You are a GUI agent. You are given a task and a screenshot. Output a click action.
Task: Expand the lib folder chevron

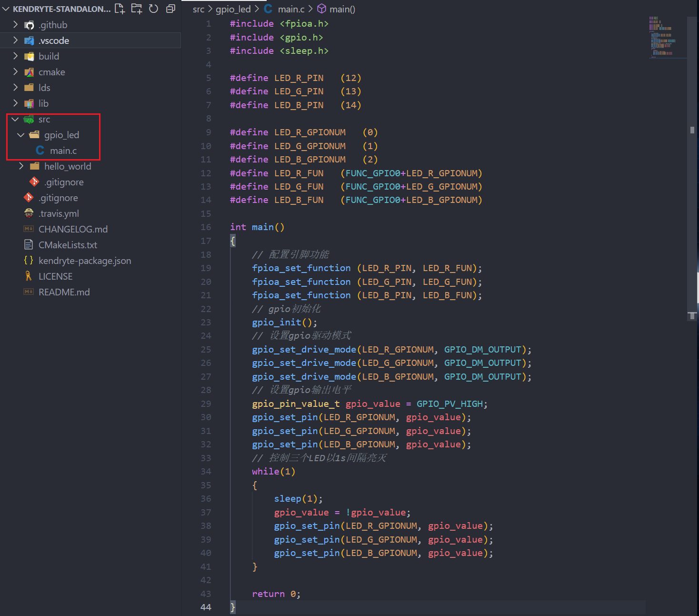(15, 103)
